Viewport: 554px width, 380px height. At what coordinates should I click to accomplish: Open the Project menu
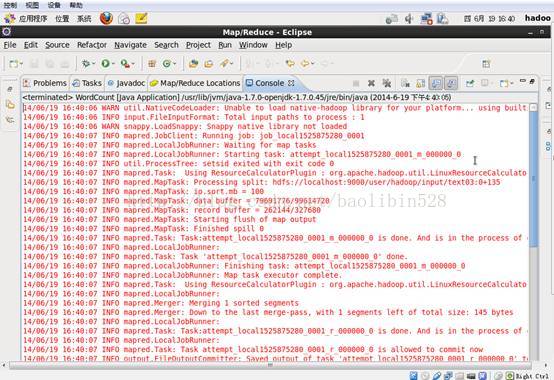coord(198,45)
